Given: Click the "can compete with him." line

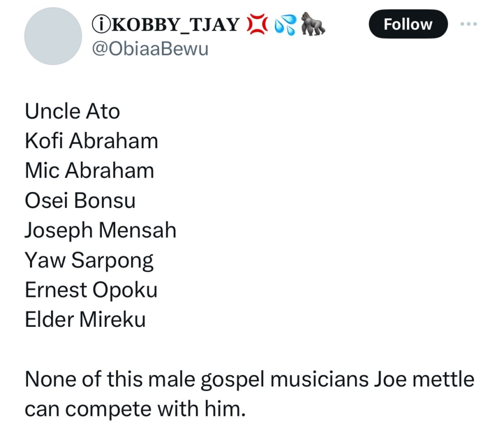Looking at the screenshot, I should (x=135, y=409).
